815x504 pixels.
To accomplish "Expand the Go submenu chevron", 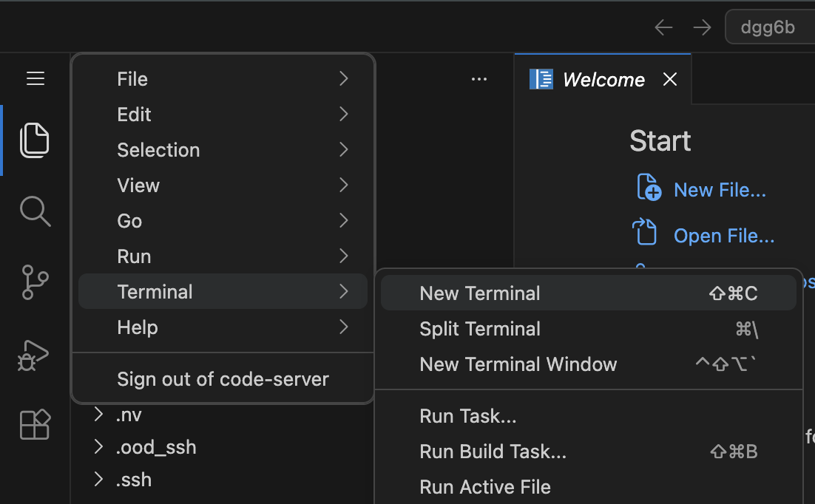I will point(343,220).
